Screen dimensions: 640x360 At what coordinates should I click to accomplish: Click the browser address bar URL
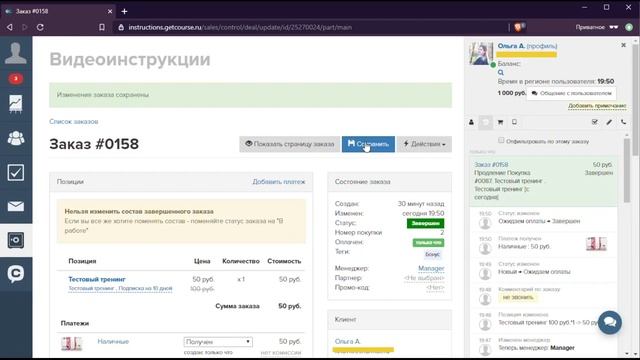240,27
